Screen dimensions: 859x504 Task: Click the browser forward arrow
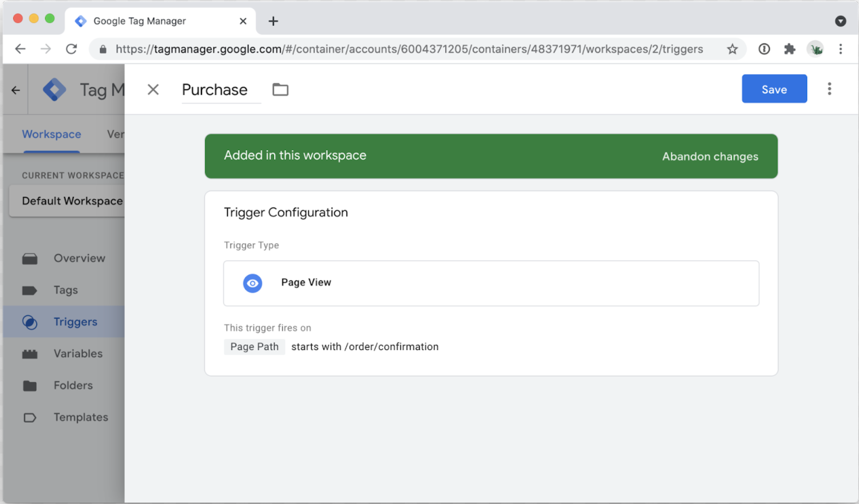click(x=46, y=49)
